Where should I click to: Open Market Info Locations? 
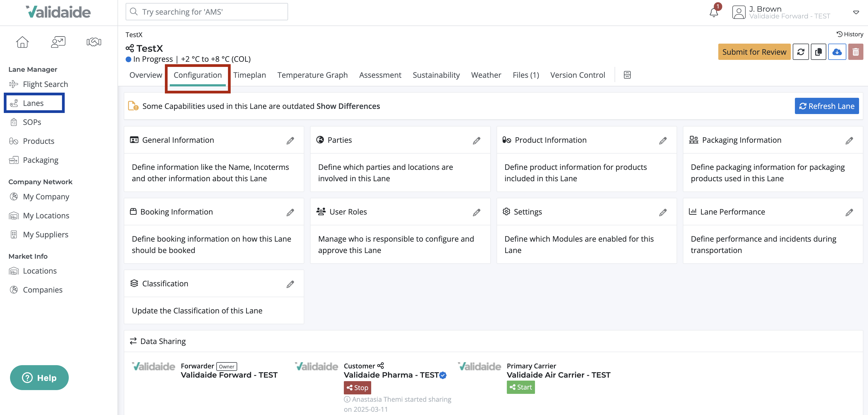point(40,271)
